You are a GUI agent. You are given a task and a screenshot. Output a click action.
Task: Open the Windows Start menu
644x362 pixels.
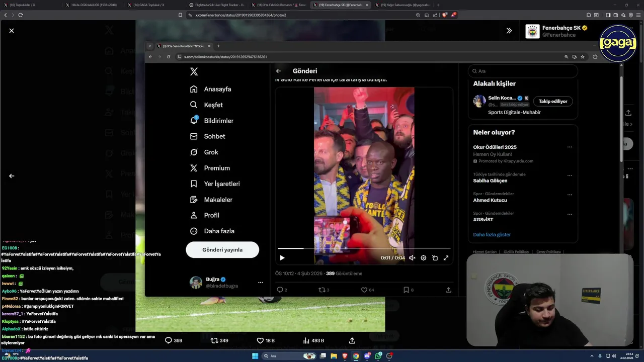click(x=255, y=356)
